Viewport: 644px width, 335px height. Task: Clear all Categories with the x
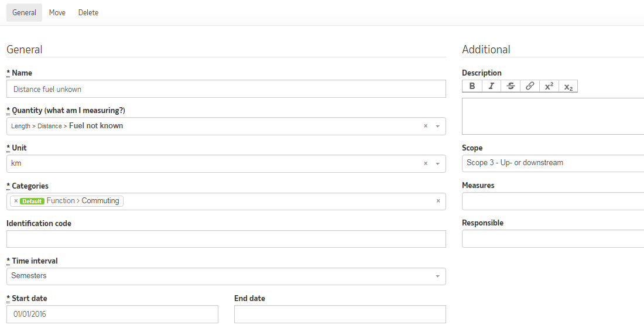439,201
